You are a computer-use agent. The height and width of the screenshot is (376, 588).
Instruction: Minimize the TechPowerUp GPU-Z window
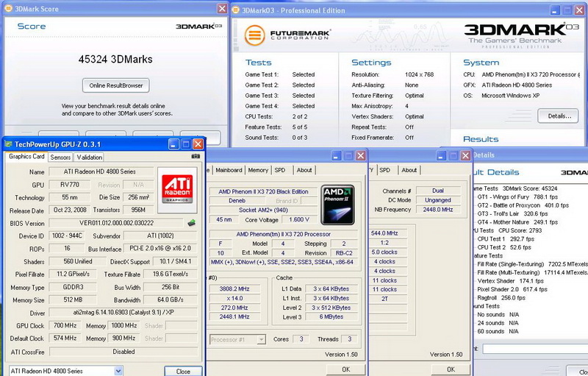tap(173, 144)
